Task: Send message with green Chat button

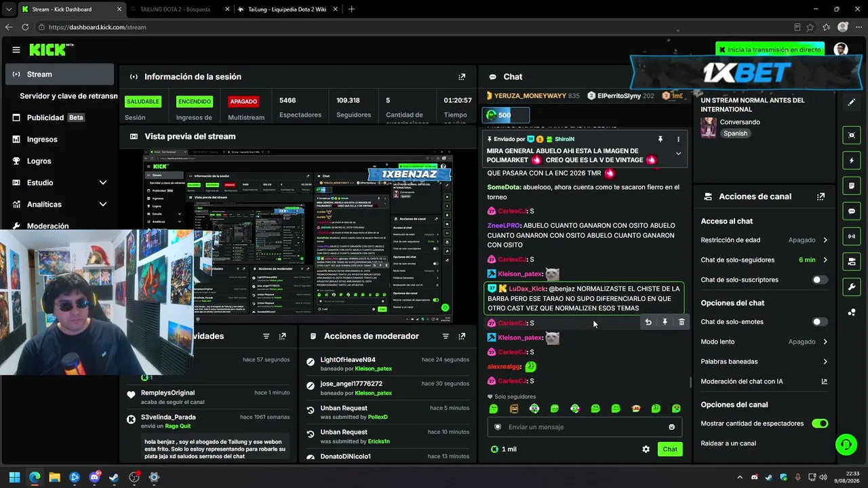Action: tap(670, 449)
